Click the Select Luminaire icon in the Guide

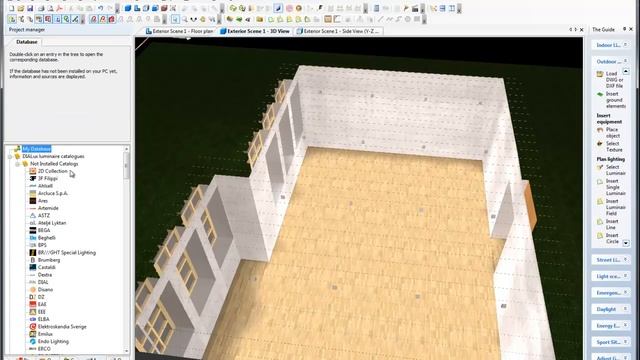point(600,167)
